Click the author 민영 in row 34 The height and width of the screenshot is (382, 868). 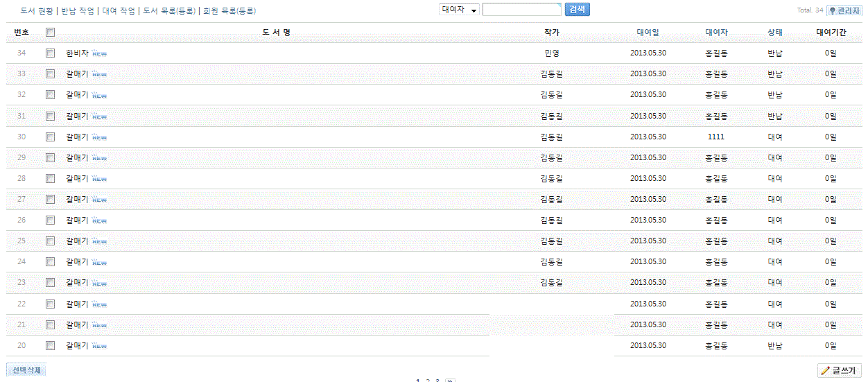click(552, 53)
